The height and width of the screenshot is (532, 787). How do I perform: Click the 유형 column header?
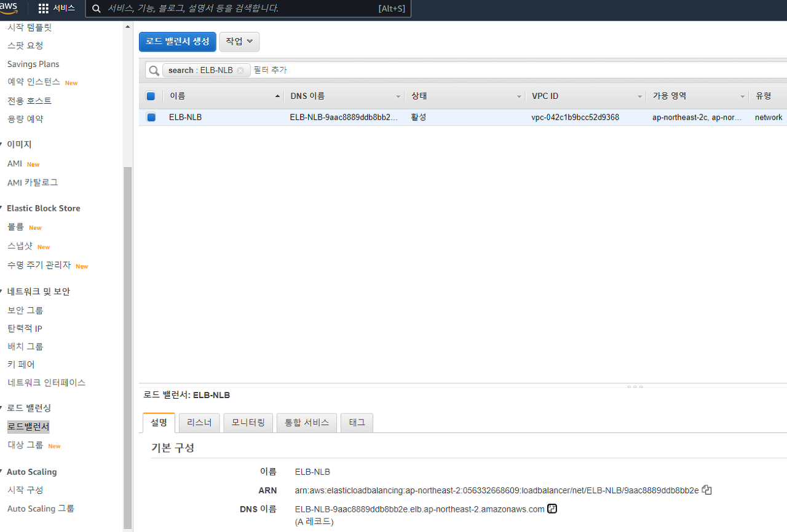(763, 96)
